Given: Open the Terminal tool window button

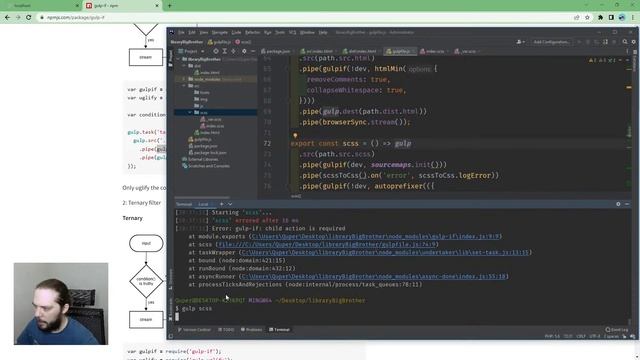Looking at the screenshot, I should click(280, 329).
